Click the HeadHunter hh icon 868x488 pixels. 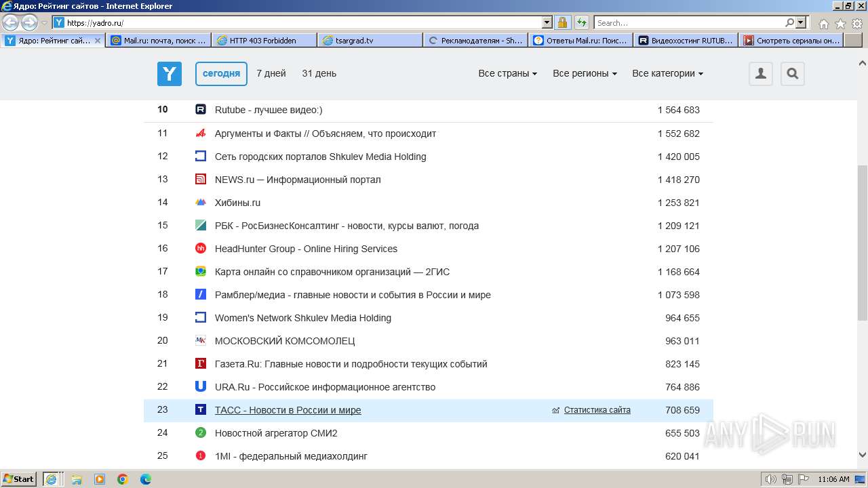pyautogui.click(x=201, y=249)
